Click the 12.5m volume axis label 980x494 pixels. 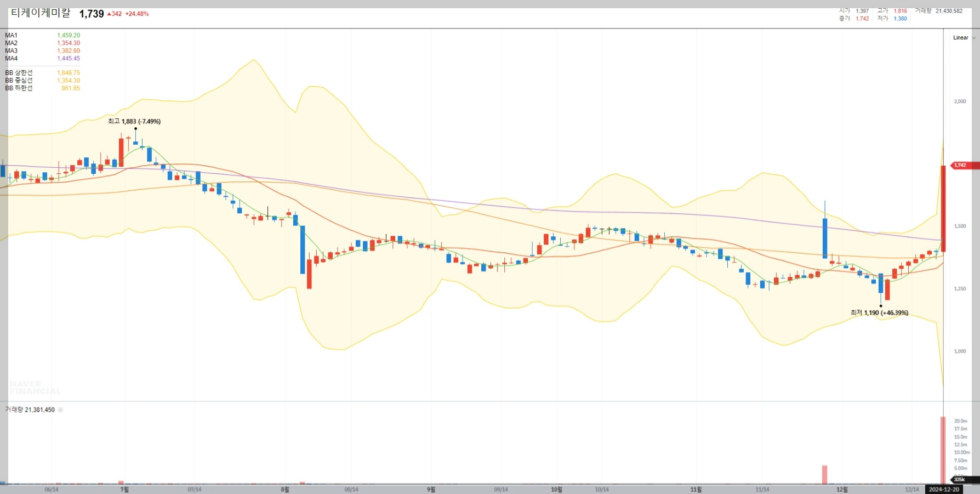pyautogui.click(x=961, y=445)
